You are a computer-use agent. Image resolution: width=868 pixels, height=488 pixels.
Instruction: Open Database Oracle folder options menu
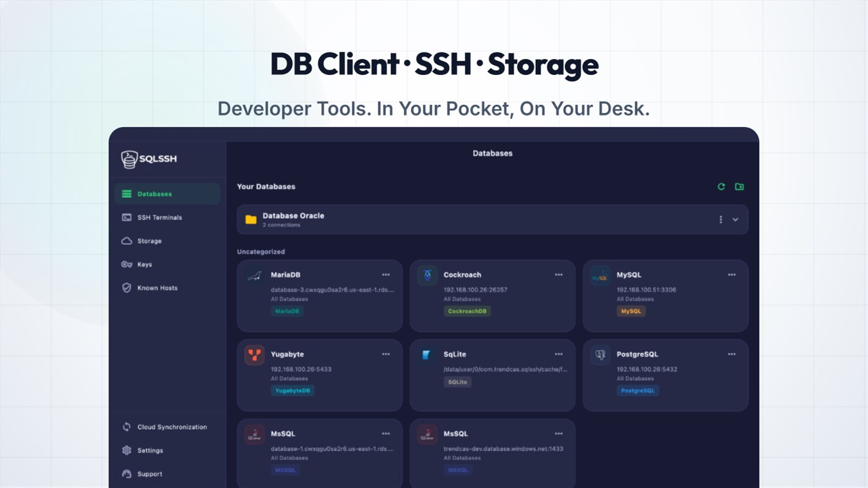tap(720, 220)
